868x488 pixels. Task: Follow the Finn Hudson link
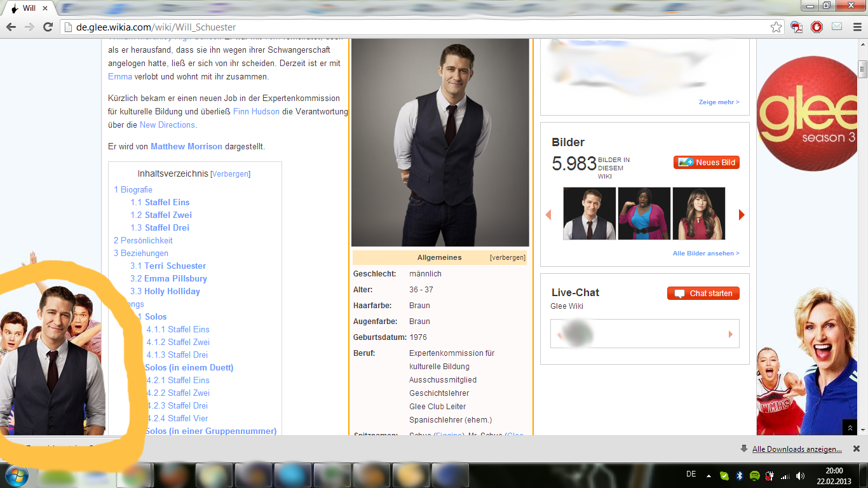[256, 111]
